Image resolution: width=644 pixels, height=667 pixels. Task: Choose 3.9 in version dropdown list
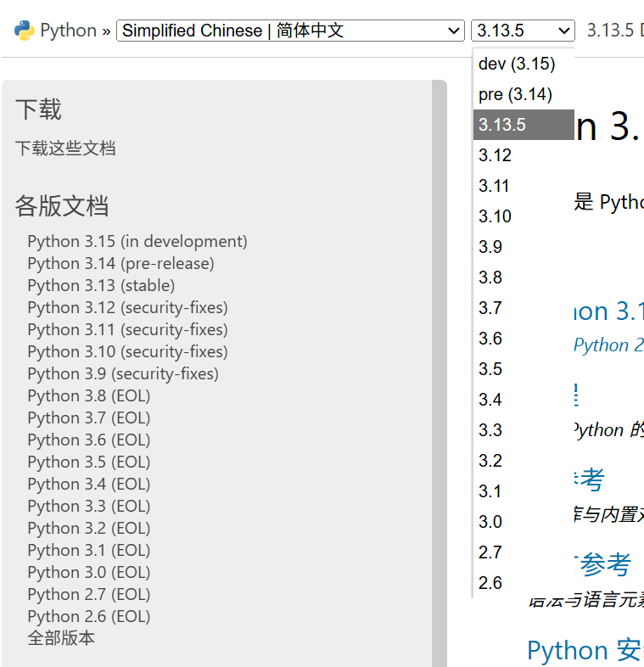click(524, 247)
